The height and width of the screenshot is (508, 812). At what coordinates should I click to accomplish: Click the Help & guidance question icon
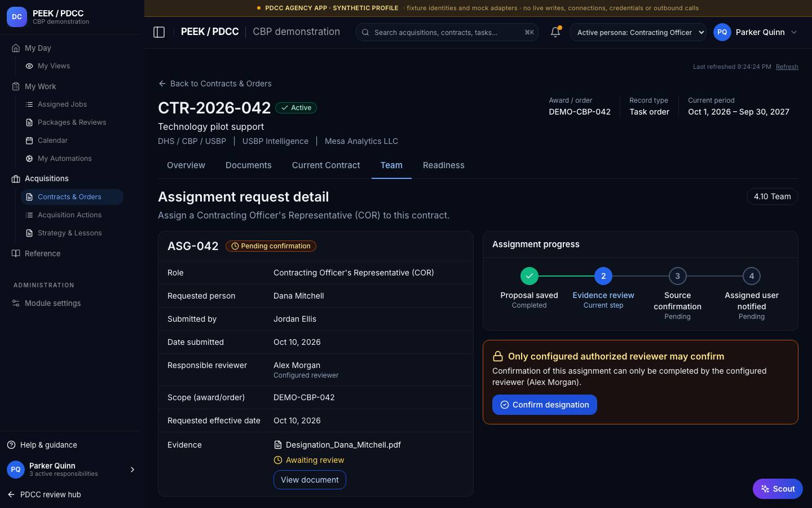point(11,445)
